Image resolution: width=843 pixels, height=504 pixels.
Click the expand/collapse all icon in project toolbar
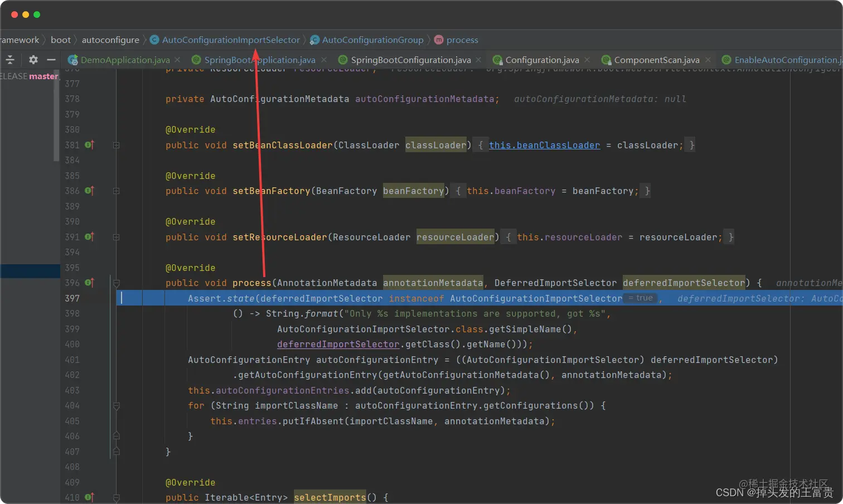pyautogui.click(x=10, y=60)
